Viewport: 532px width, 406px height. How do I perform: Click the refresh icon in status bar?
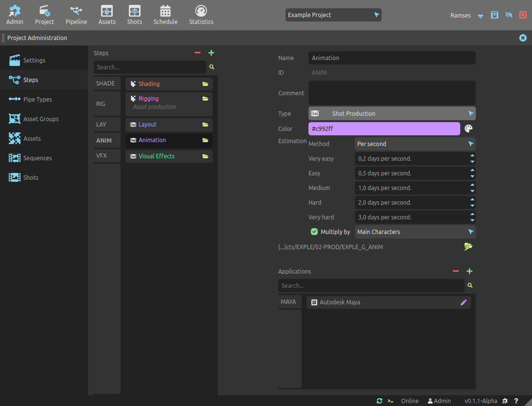point(379,401)
